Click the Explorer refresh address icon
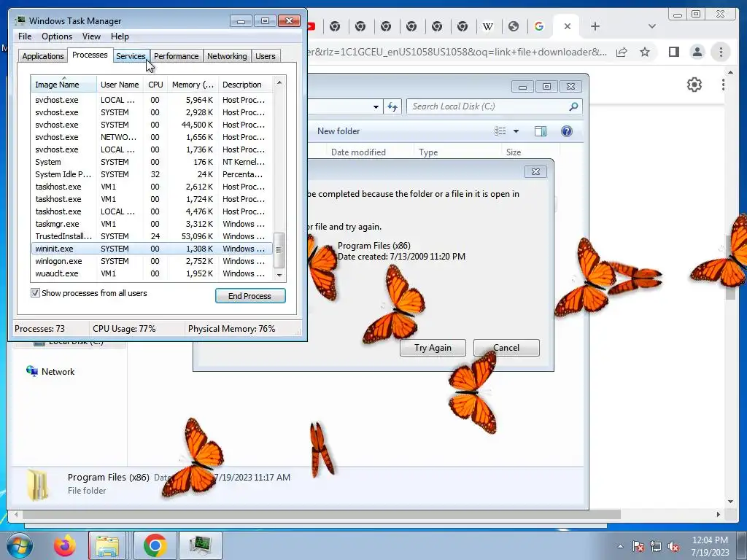Viewport: 747px width, 560px height. [392, 106]
